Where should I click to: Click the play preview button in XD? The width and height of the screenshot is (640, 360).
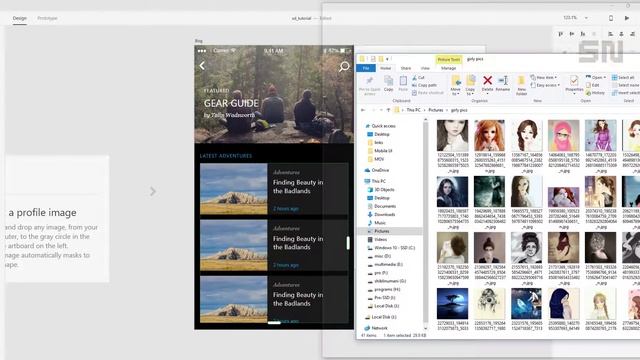[x=627, y=18]
